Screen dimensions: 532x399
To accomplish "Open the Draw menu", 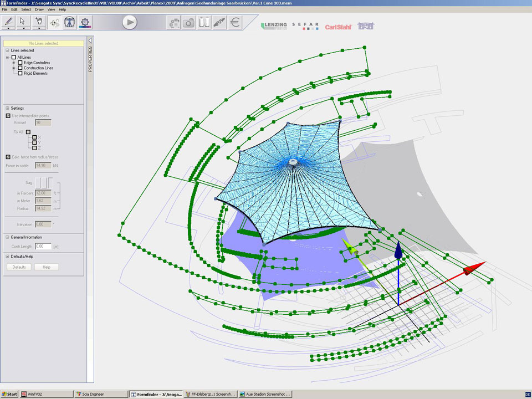I will tap(39, 9).
